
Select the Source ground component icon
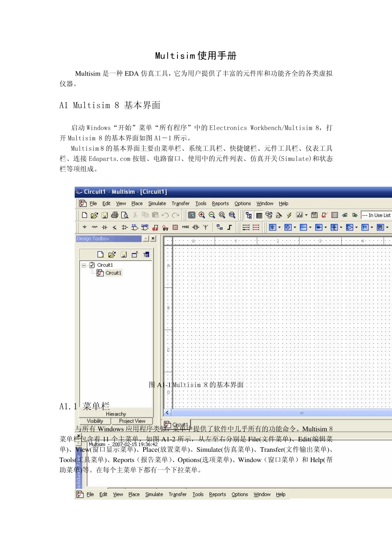point(85,227)
